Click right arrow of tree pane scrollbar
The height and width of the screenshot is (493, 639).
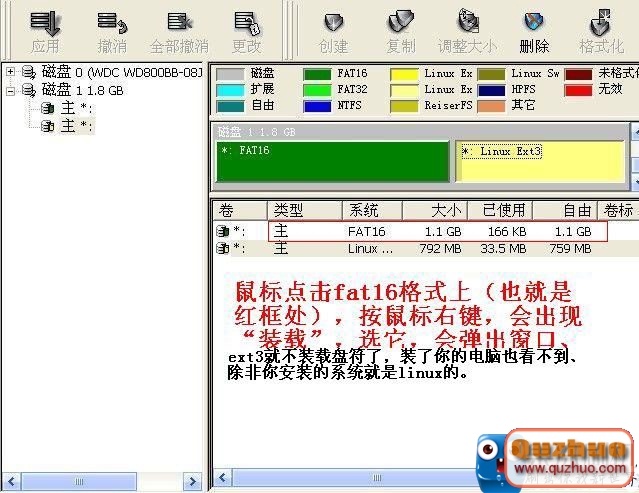coord(192,482)
